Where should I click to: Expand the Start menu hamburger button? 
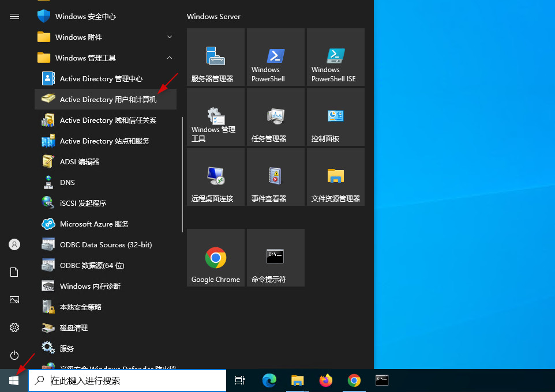[14, 16]
